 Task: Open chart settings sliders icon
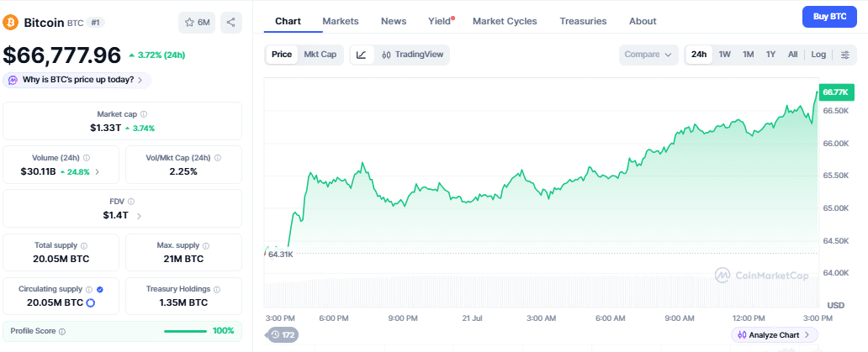click(x=844, y=55)
